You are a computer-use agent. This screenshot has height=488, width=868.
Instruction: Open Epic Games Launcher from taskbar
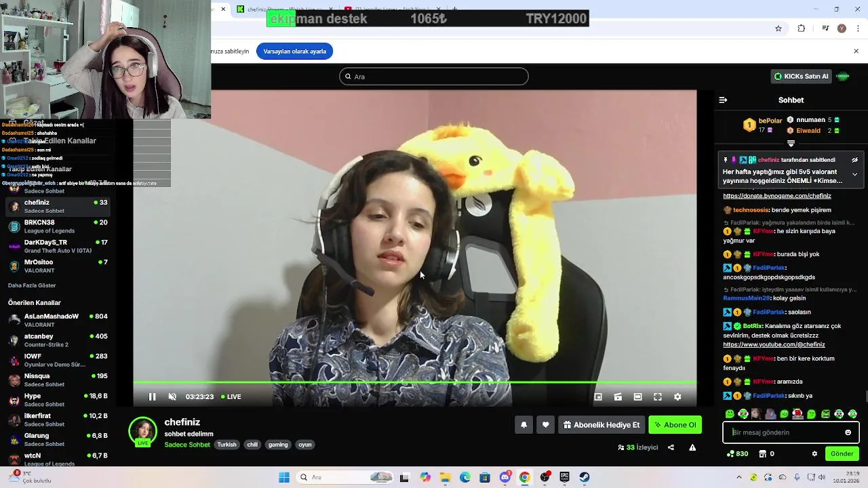pos(564,477)
